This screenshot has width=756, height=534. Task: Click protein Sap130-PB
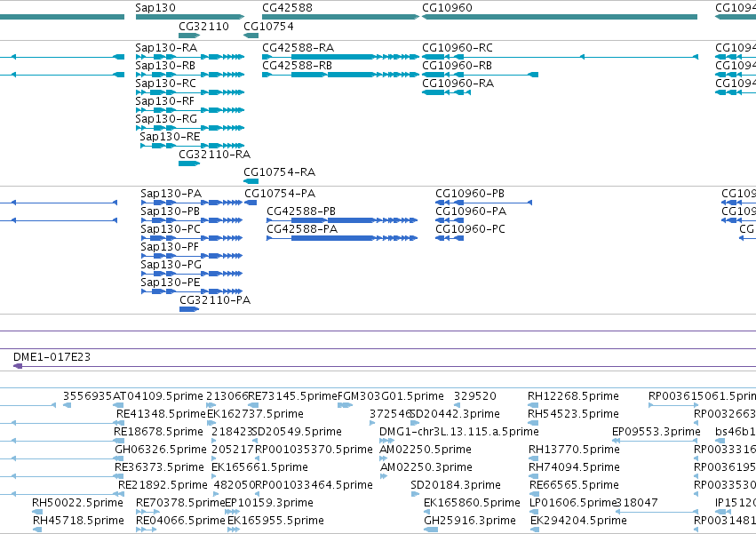coord(191,220)
